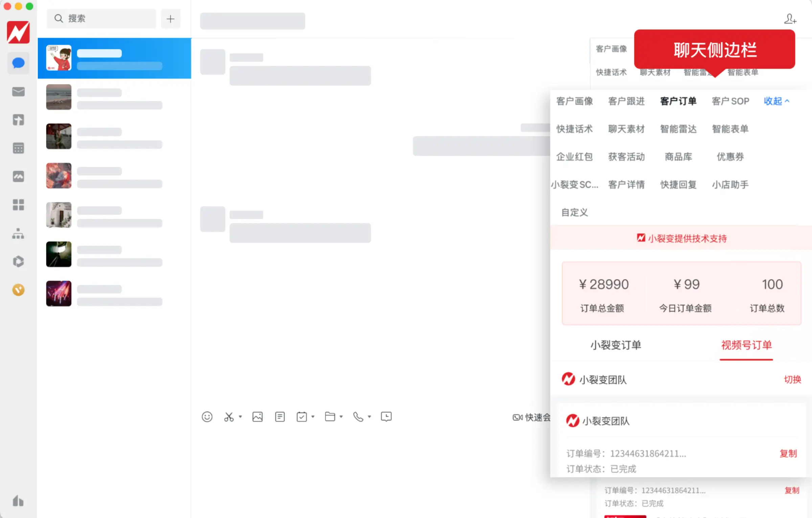The height and width of the screenshot is (518, 812).
Task: Switch to 小裂变订单 tab
Action: pyautogui.click(x=616, y=345)
